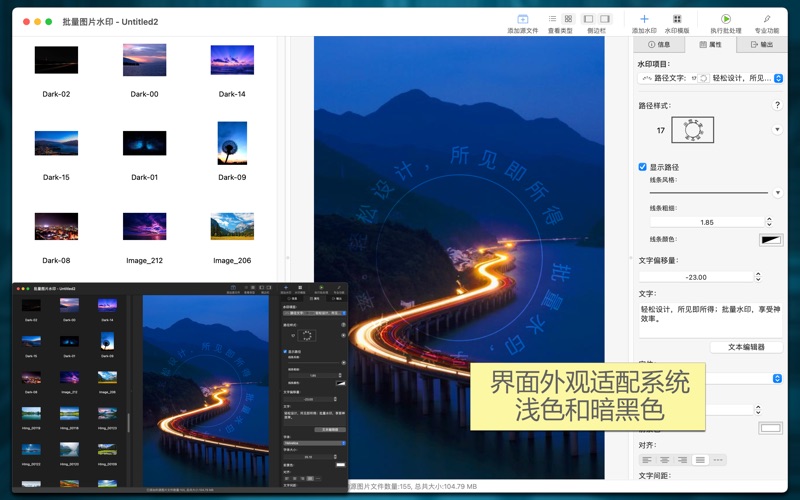
Task: Switch to the 信息 tab
Action: [659, 45]
